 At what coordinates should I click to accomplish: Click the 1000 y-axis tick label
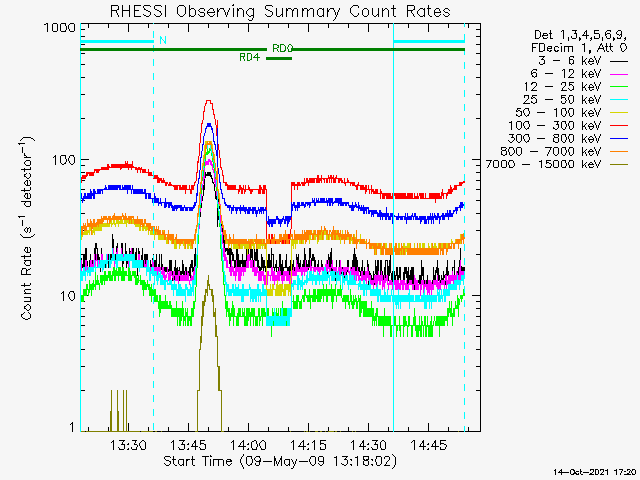60,28
